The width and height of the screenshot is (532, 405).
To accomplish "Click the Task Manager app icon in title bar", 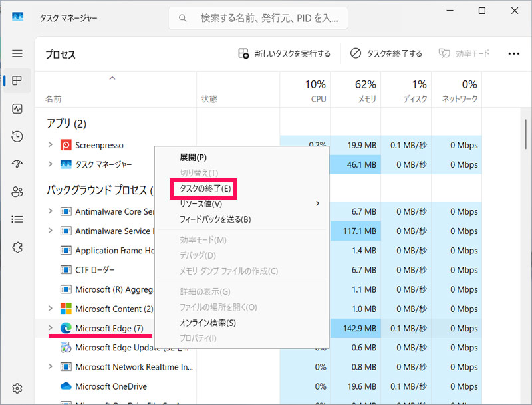I will tap(18, 16).
